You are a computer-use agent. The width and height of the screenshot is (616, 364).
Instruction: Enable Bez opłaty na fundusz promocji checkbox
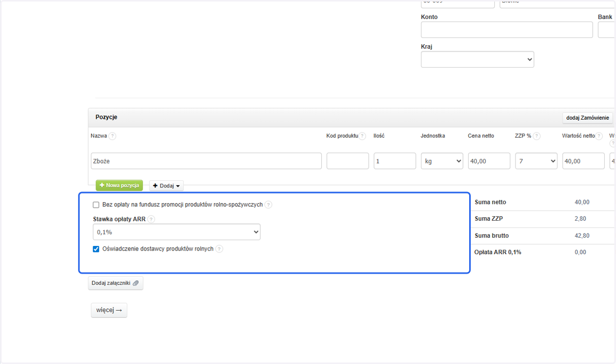tap(96, 205)
